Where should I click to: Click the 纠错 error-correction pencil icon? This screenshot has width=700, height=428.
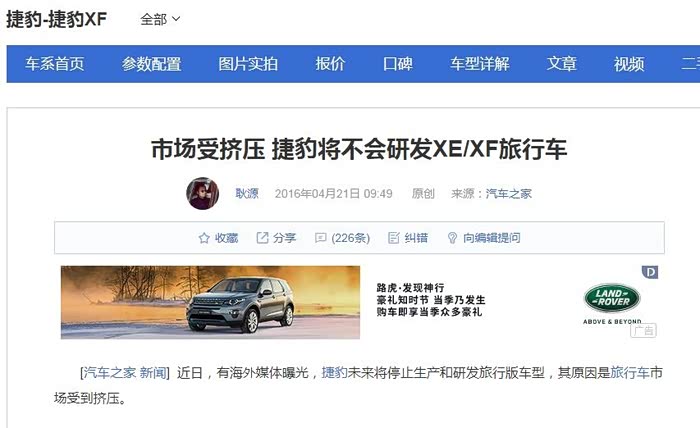coord(393,238)
